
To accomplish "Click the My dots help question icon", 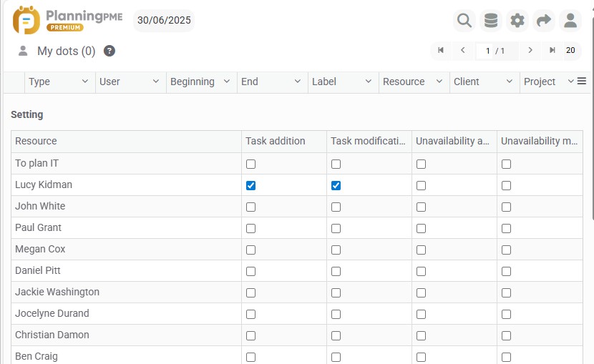I will click(x=109, y=51).
